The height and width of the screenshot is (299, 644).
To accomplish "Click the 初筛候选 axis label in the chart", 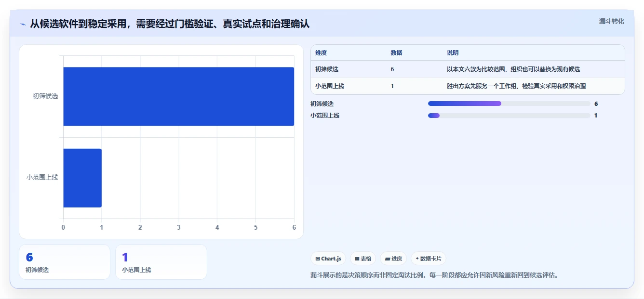I will coord(45,96).
